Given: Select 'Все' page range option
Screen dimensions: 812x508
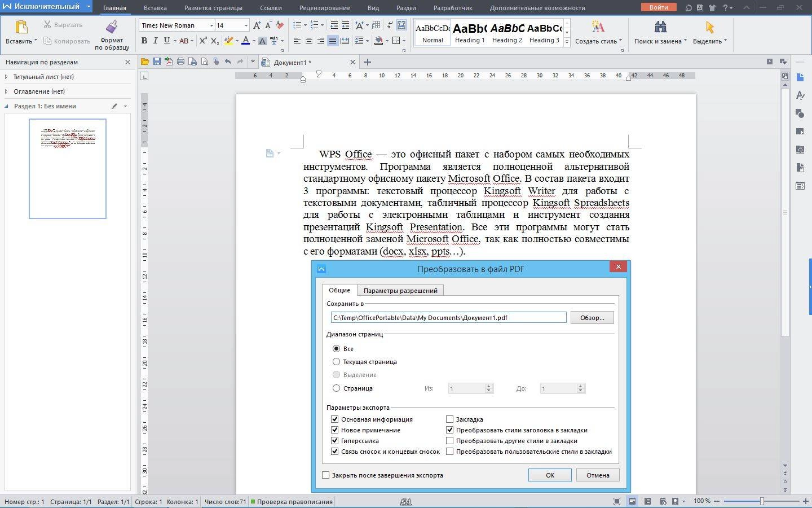Looking at the screenshot, I should (x=336, y=349).
